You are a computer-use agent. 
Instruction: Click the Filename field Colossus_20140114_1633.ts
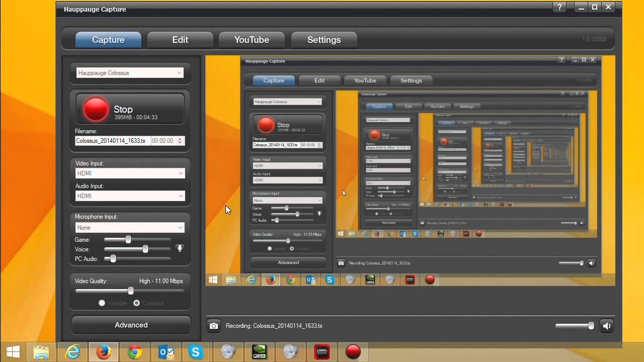pyautogui.click(x=112, y=141)
